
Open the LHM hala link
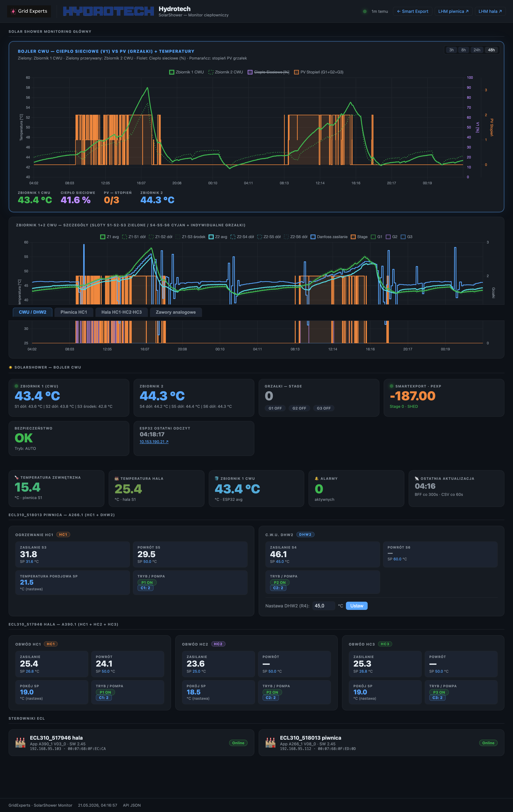click(490, 11)
